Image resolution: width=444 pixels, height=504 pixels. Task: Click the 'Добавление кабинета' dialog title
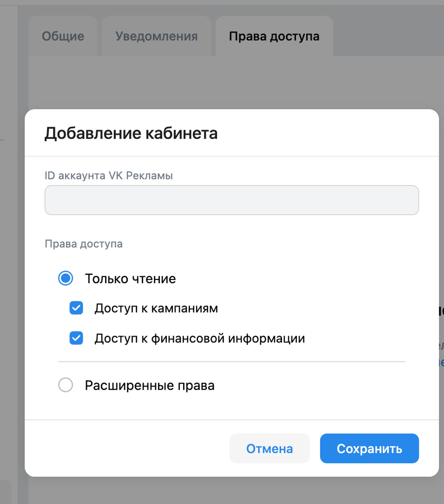pos(131,133)
